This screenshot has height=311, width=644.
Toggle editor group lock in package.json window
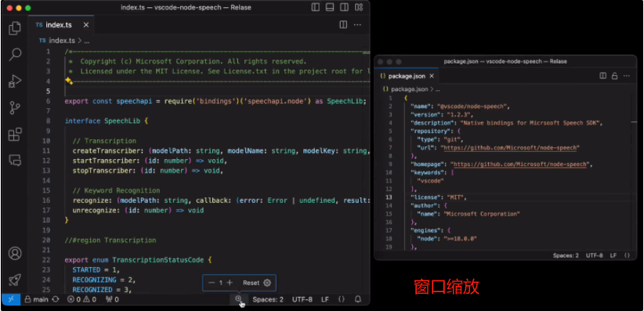point(614,76)
